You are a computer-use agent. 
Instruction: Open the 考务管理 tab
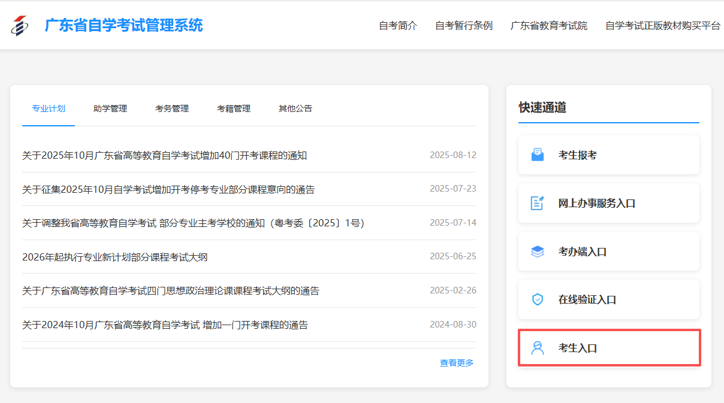172,108
